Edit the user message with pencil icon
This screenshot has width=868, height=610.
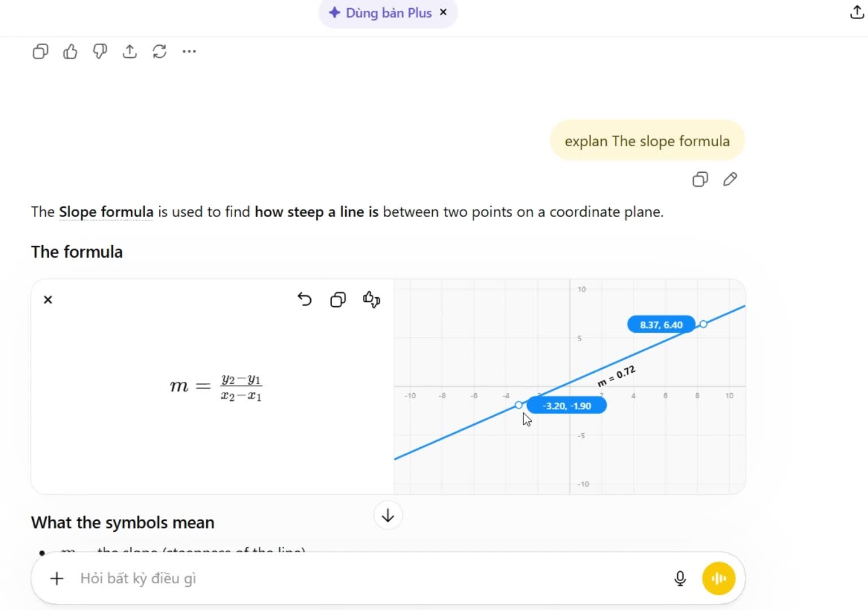pyautogui.click(x=730, y=180)
